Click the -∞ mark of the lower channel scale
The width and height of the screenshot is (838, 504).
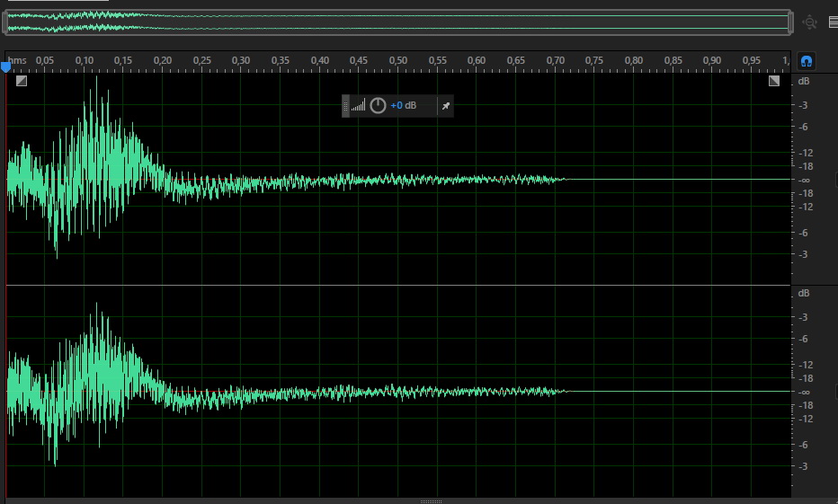tap(804, 393)
